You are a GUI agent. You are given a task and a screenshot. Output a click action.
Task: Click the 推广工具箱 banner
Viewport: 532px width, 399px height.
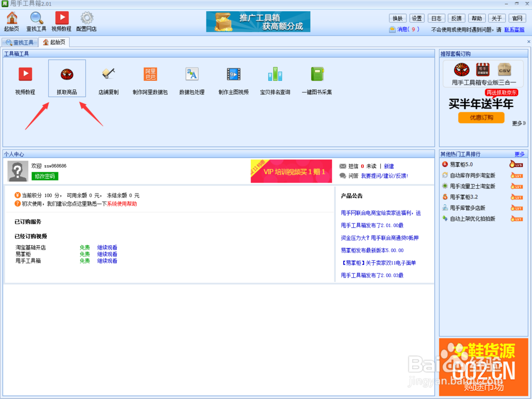(258, 22)
